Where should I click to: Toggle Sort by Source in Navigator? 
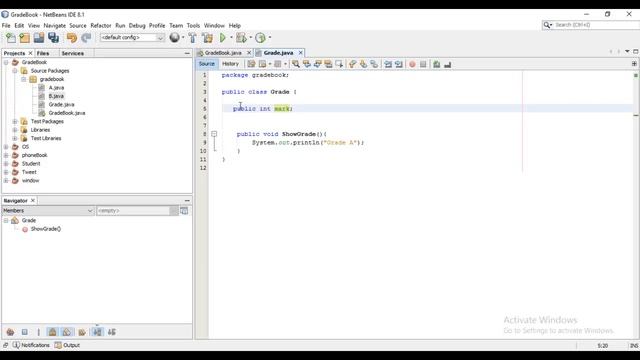(111, 332)
